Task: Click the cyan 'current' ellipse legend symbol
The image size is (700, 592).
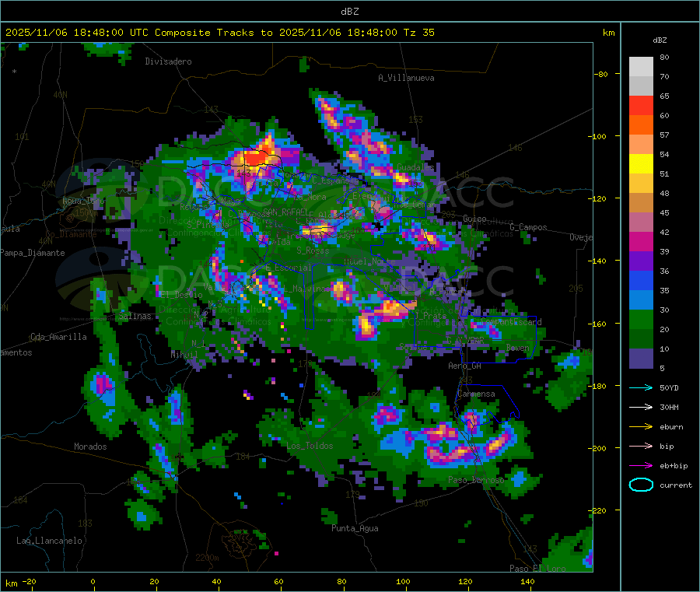Action: point(641,485)
